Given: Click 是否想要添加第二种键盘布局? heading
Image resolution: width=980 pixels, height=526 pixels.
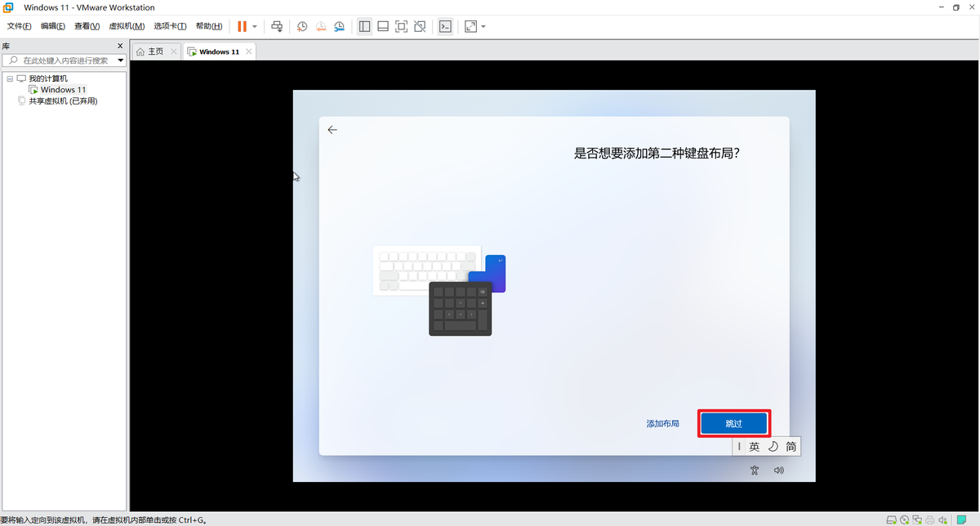Looking at the screenshot, I should tap(657, 153).
